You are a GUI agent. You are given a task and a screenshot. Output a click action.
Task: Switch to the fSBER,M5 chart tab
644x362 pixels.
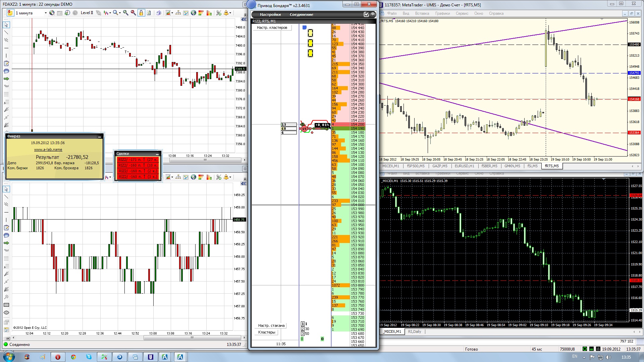coord(489,166)
